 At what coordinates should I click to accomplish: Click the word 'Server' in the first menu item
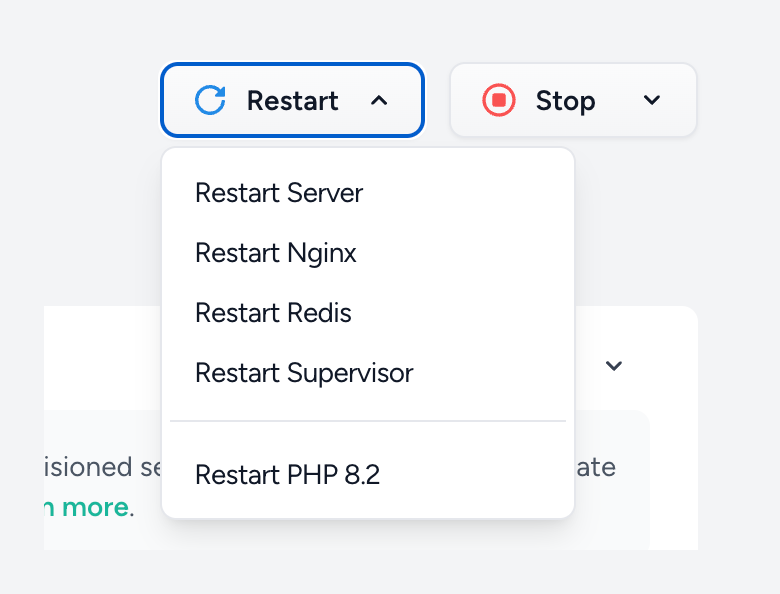pos(325,192)
